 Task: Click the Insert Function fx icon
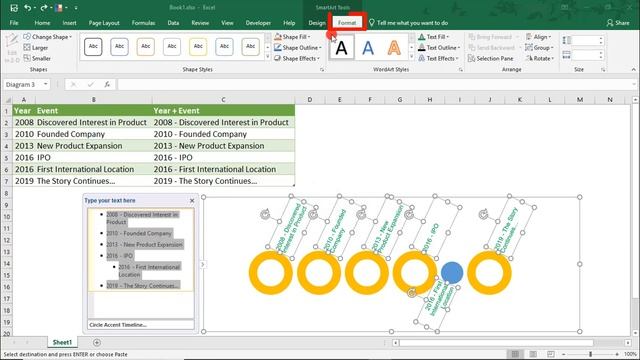click(107, 84)
